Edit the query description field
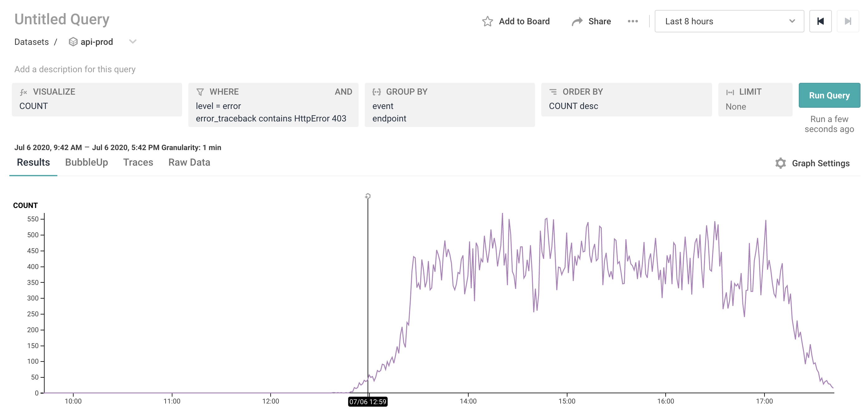The height and width of the screenshot is (411, 868). (75, 69)
